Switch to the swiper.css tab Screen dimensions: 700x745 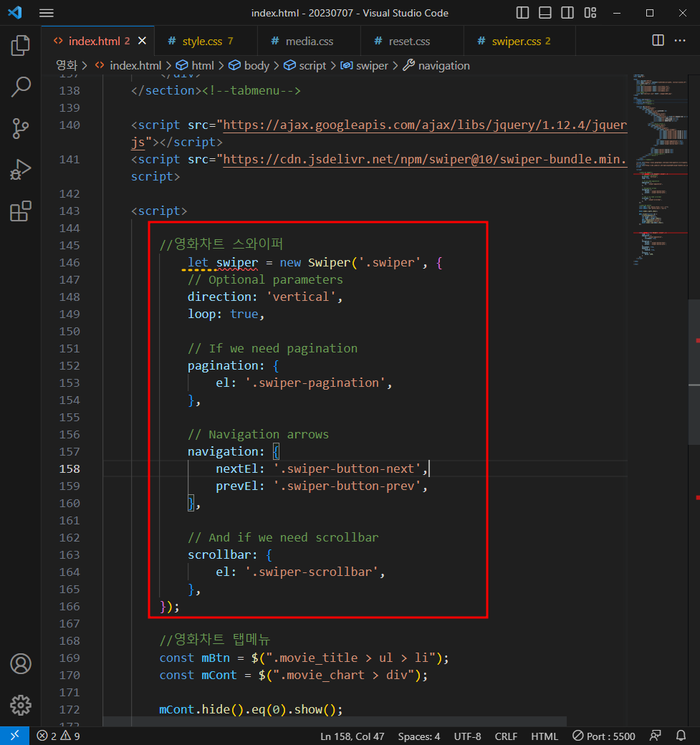(519, 42)
